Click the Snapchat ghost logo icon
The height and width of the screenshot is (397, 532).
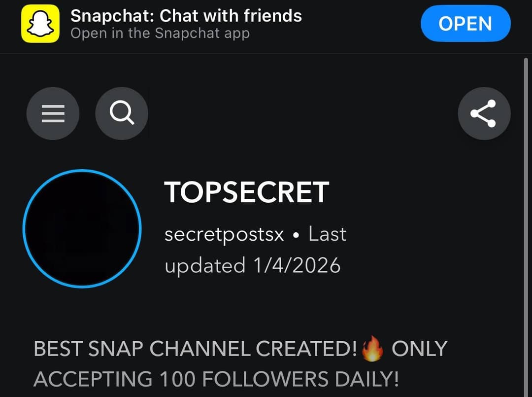point(40,24)
